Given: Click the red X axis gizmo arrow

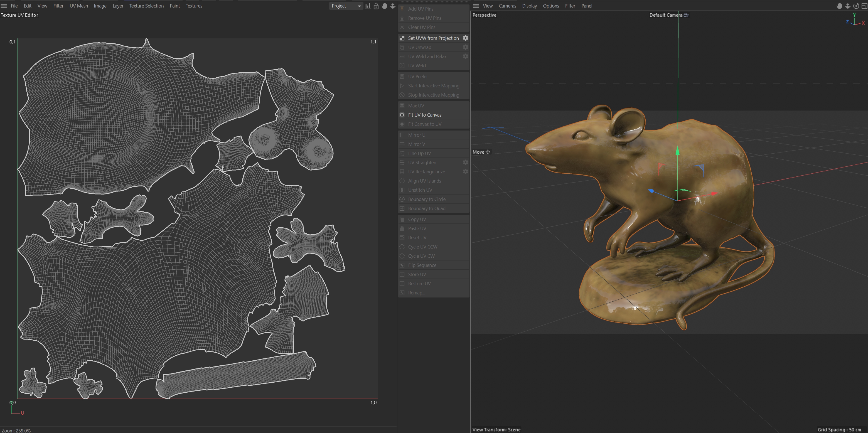Looking at the screenshot, I should pos(713,194).
